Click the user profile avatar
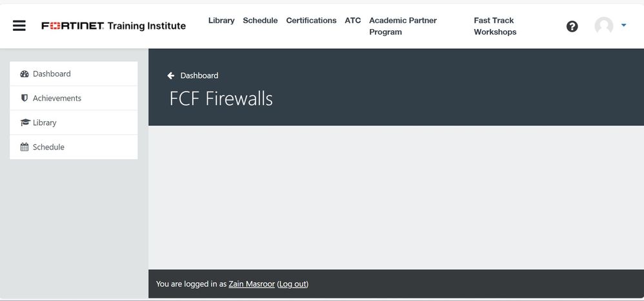Image resolution: width=644 pixels, height=301 pixels. [x=603, y=26]
